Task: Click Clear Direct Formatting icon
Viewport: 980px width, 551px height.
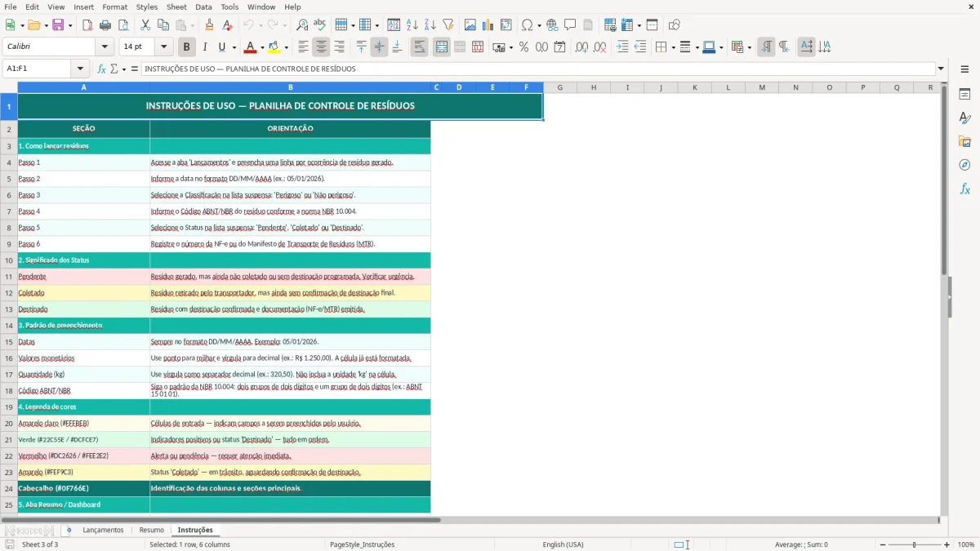Action: click(227, 25)
